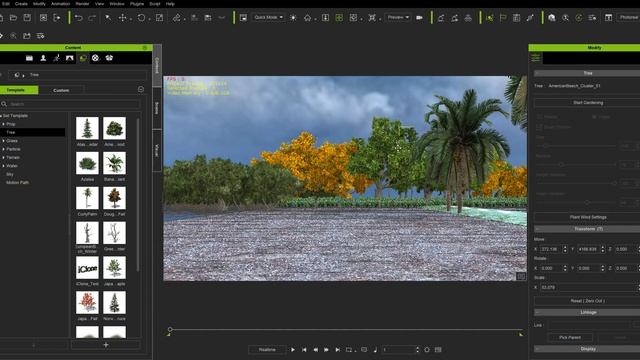
Task: Click the sun lighting icon in toolbar
Action: (x=293, y=18)
